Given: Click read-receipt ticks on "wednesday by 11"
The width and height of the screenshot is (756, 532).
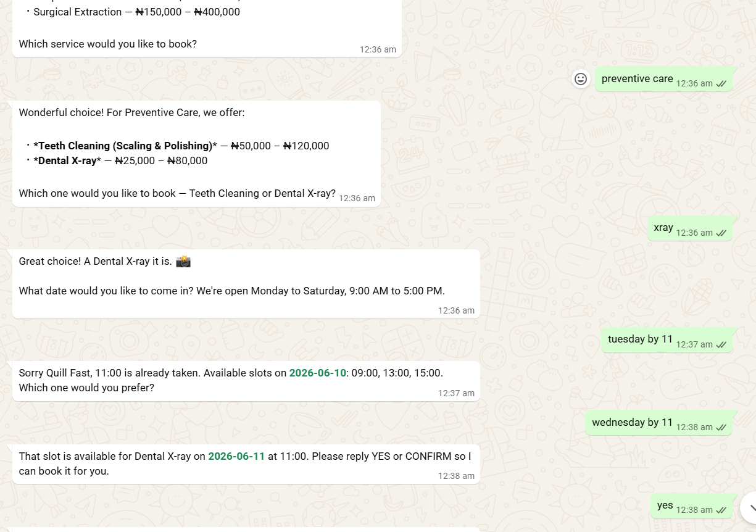Looking at the screenshot, I should (721, 428).
